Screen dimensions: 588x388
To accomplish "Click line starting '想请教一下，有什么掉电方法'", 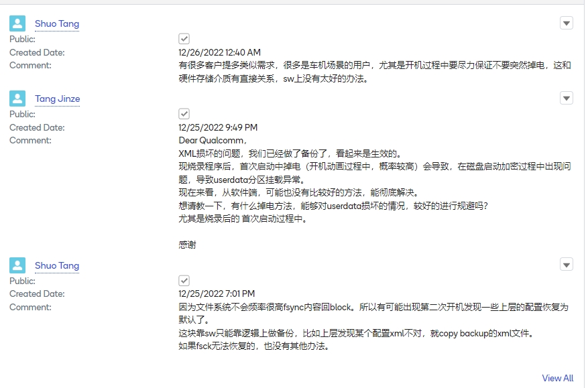I will pos(333,206).
